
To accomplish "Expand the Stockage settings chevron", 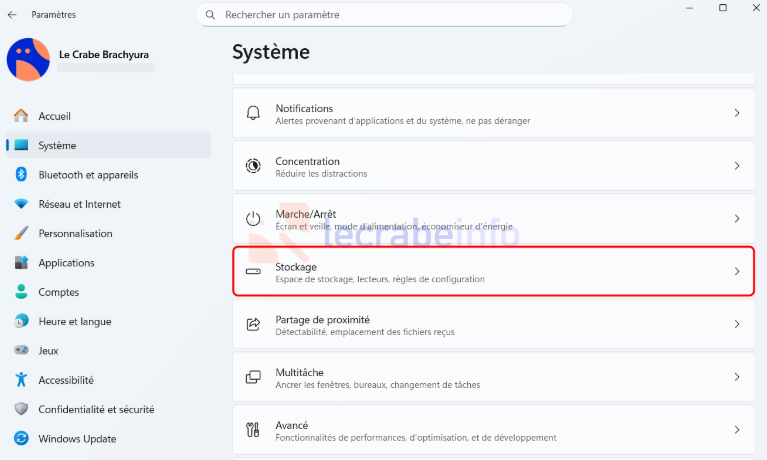I will [x=737, y=272].
